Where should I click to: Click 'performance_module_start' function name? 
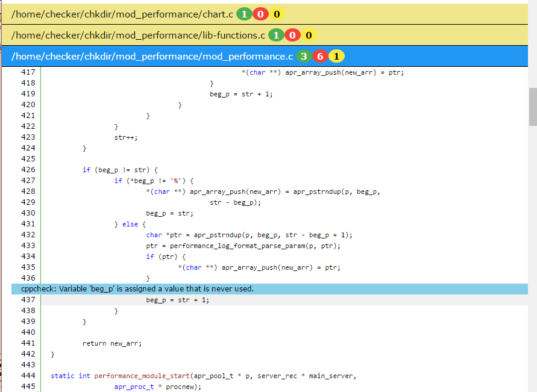(x=142, y=376)
